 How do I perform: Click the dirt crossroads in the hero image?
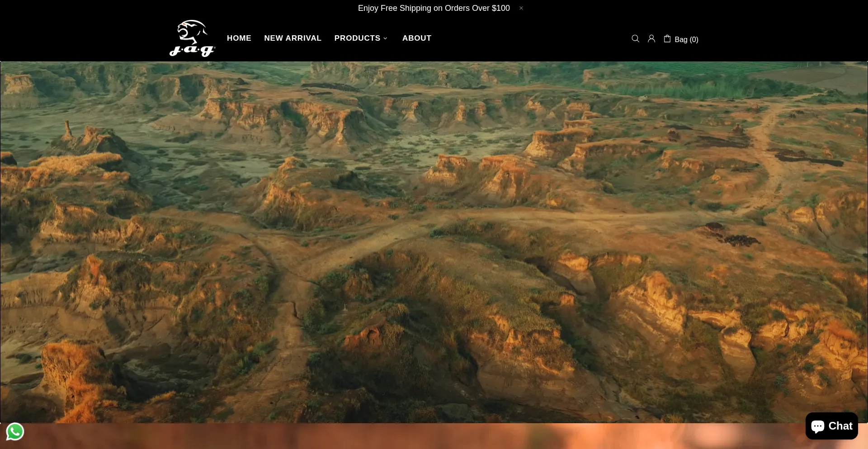pos(289,267)
